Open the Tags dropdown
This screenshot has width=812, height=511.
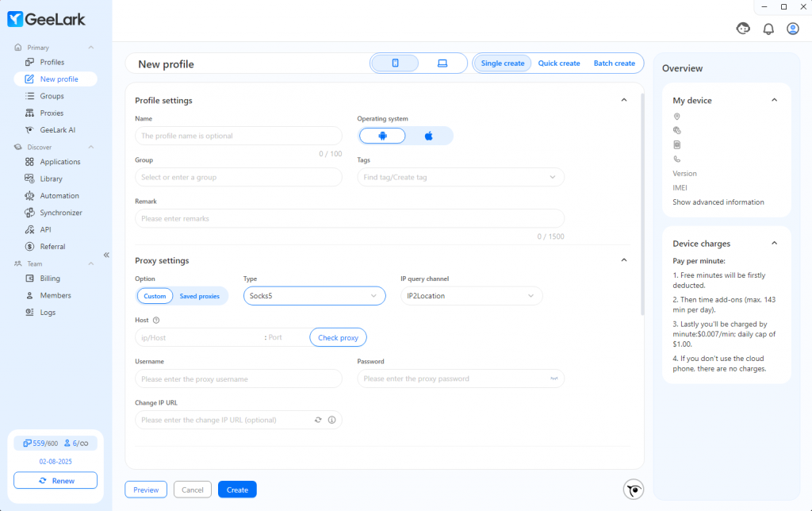pos(461,177)
